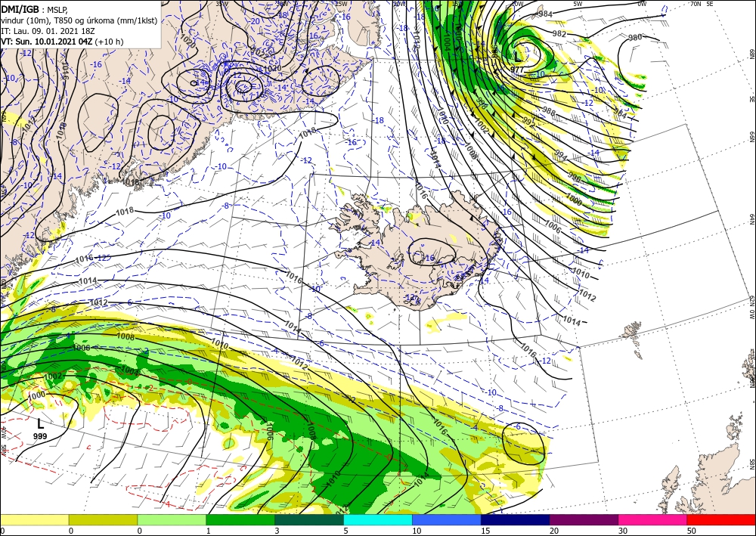The image size is (756, 536).
Task: Click the legend value '15'
Action: pyautogui.click(x=485, y=531)
